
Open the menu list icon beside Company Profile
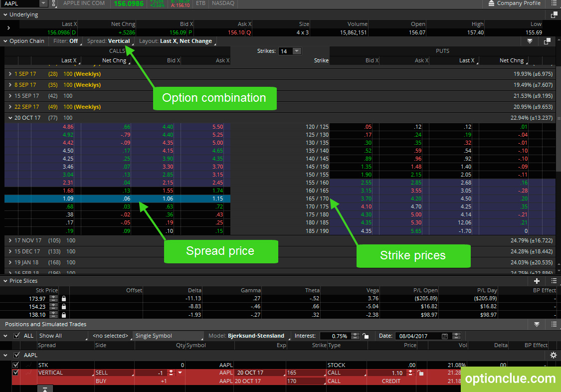[x=554, y=3]
